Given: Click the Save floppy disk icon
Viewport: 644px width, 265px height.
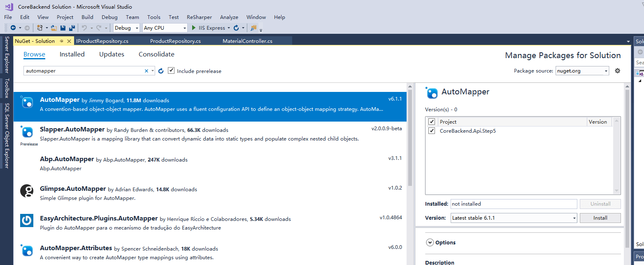Looking at the screenshot, I should 63,28.
